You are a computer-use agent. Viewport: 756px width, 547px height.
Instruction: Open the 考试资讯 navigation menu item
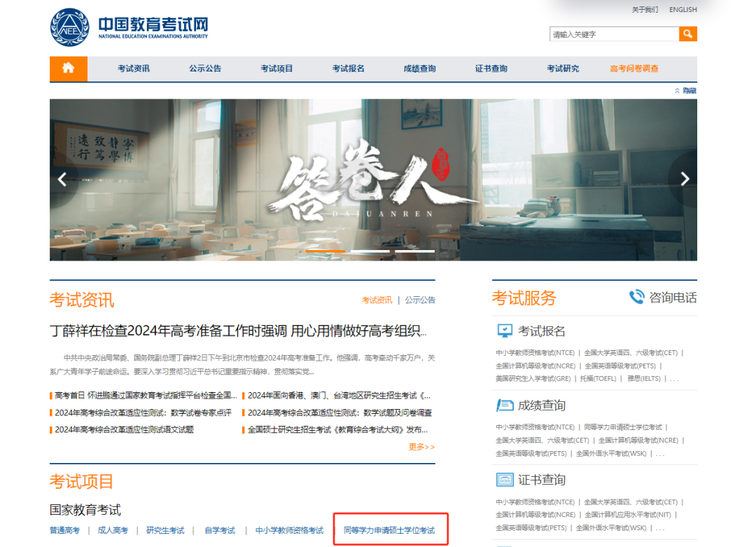coord(134,69)
